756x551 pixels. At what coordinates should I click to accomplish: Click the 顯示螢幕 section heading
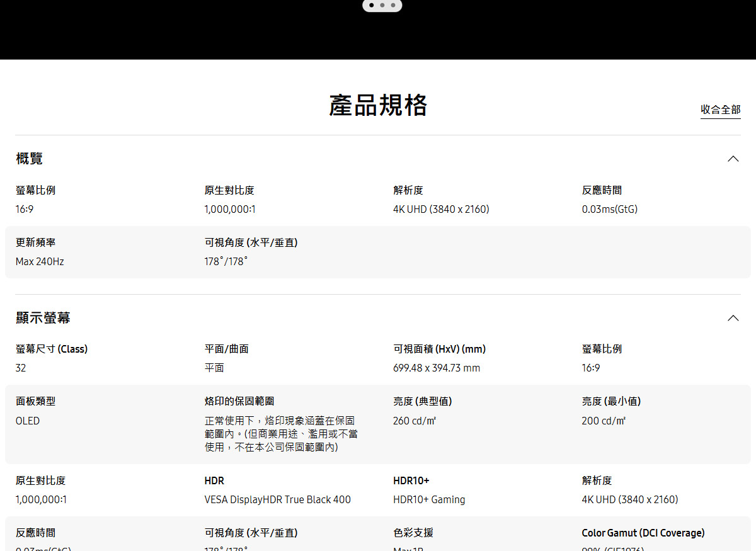pos(43,318)
